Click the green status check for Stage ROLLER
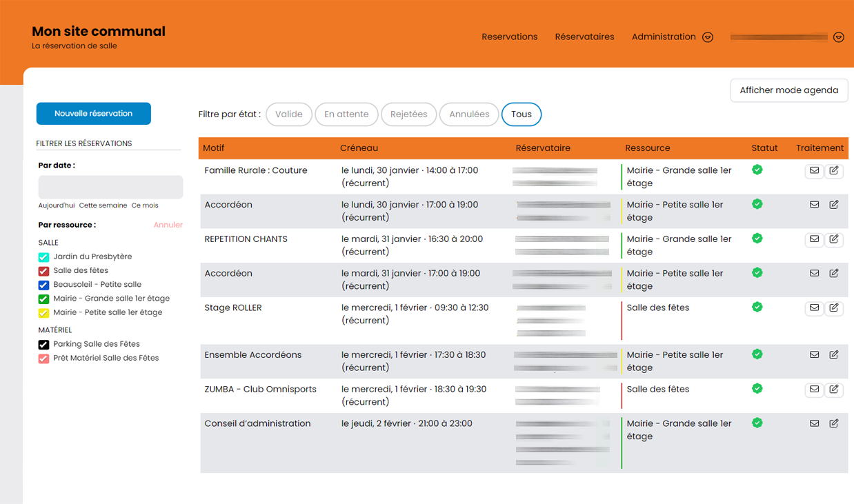 [x=757, y=307]
